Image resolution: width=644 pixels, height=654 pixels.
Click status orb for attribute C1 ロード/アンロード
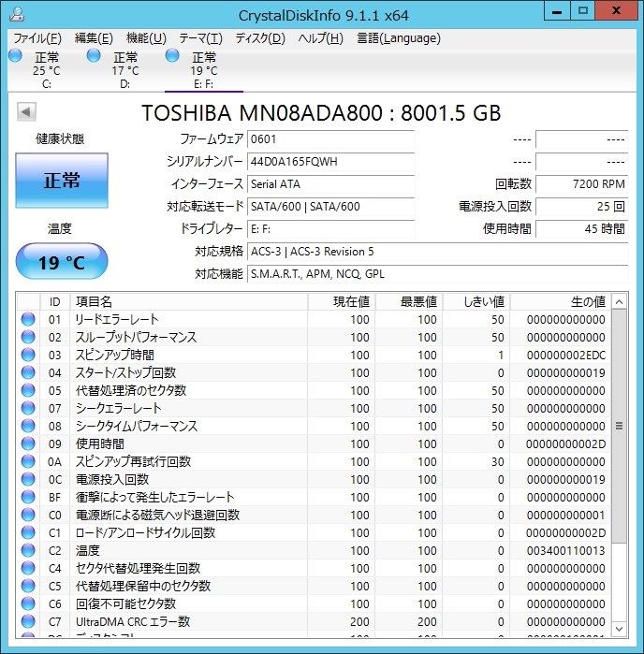tap(28, 532)
